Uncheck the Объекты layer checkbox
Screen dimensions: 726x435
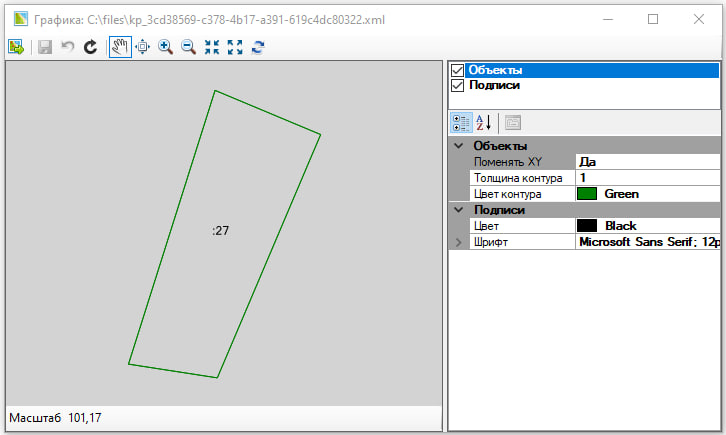[x=457, y=70]
